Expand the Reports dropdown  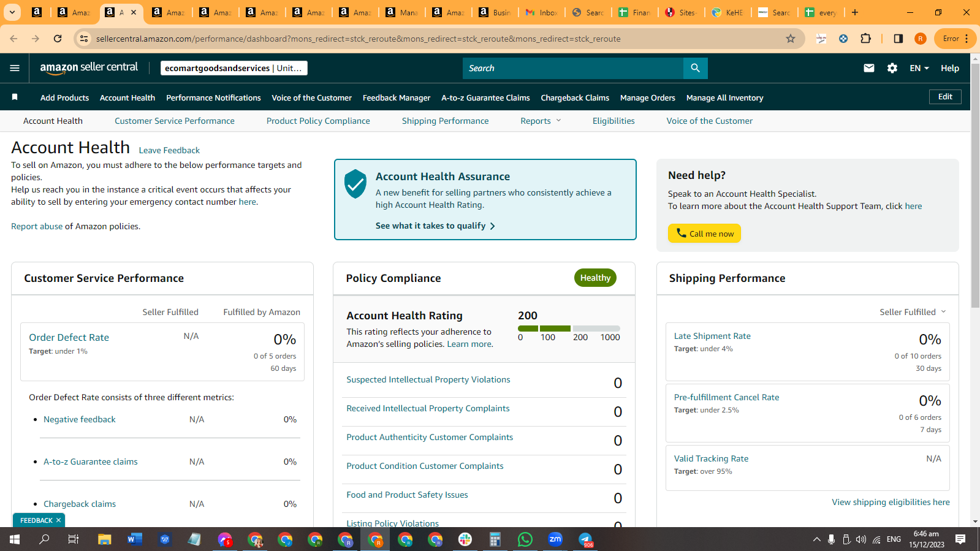point(541,121)
